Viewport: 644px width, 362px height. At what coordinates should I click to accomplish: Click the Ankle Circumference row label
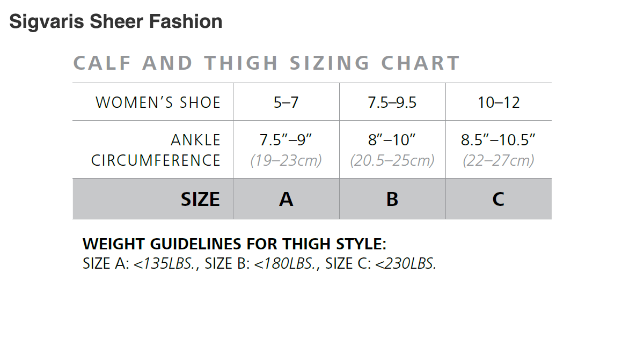156,150
